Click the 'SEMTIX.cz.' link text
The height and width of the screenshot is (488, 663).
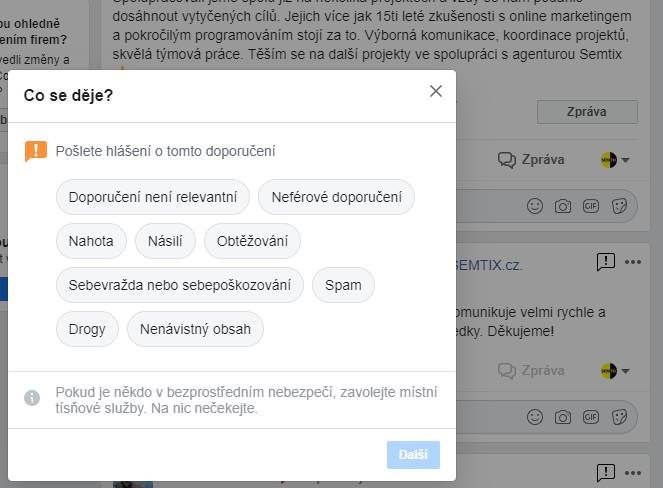(489, 265)
